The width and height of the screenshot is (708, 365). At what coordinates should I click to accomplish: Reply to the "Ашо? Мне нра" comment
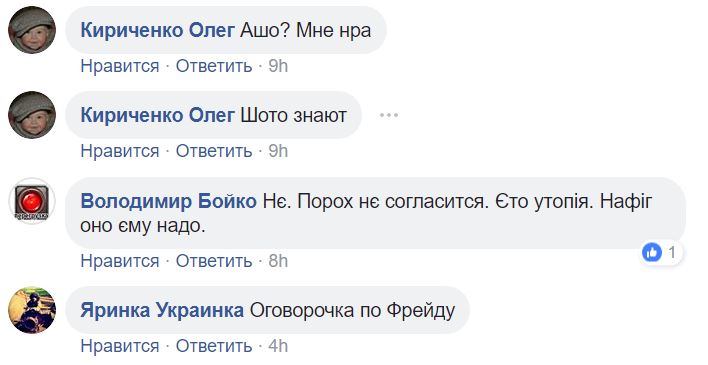(214, 66)
